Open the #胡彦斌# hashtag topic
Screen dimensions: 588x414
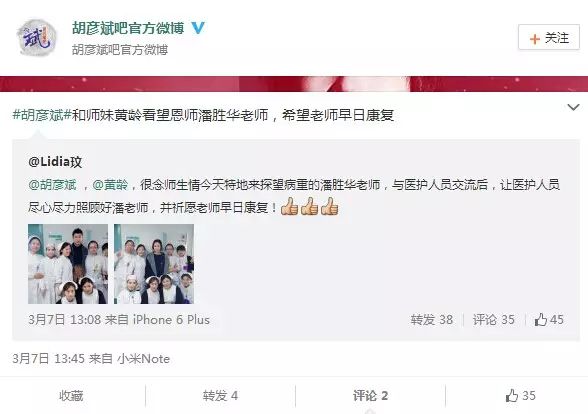(x=42, y=115)
